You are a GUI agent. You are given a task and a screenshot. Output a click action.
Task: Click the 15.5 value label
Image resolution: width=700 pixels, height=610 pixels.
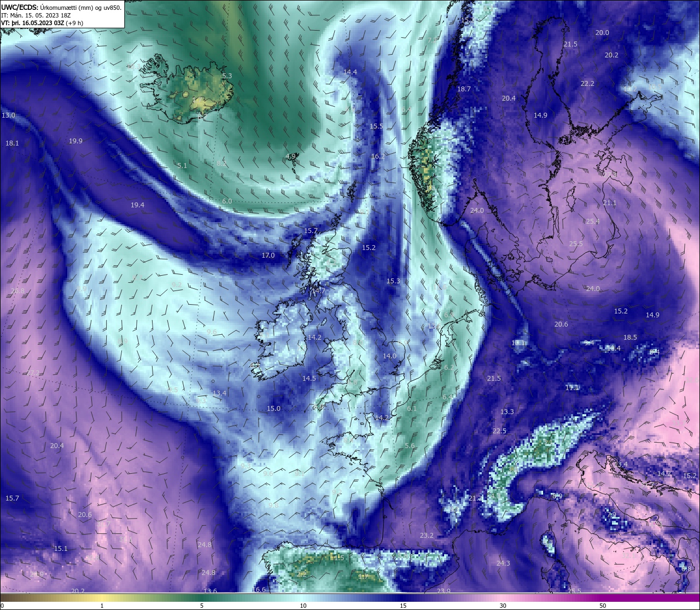[x=376, y=126]
